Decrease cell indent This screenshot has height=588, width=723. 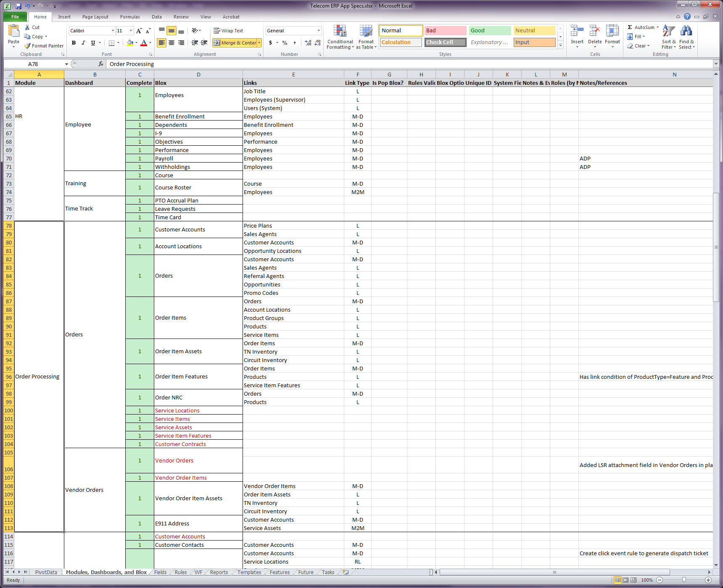[x=195, y=43]
